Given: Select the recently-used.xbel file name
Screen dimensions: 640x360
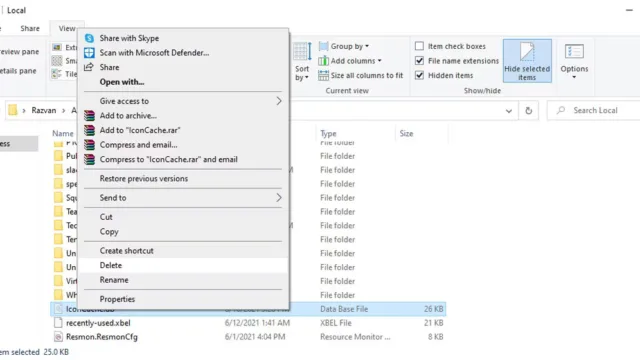Looking at the screenshot, I should 98,323.
